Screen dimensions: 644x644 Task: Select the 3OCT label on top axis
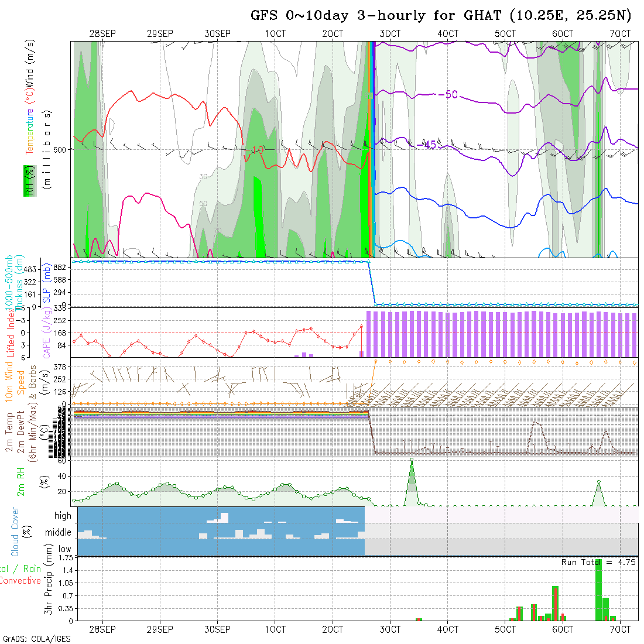tap(389, 34)
